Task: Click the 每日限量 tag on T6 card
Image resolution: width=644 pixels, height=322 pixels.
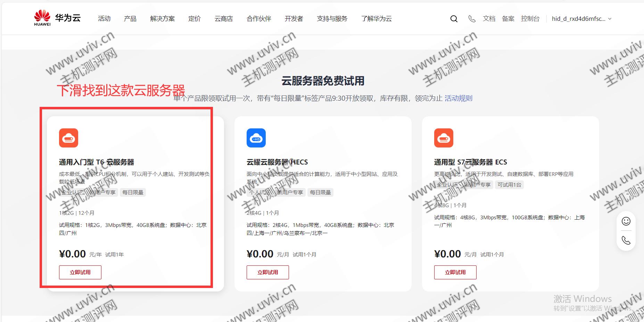Action: point(133,192)
